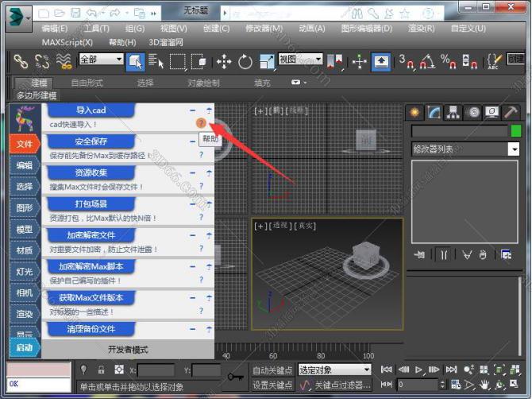
Task: Collapse the 导入cad entry with minus
Action: (x=193, y=110)
